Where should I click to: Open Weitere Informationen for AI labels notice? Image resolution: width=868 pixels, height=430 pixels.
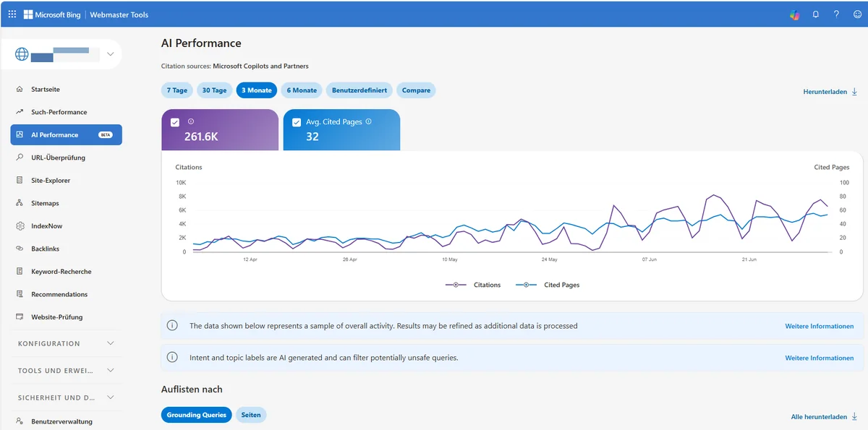(x=820, y=358)
